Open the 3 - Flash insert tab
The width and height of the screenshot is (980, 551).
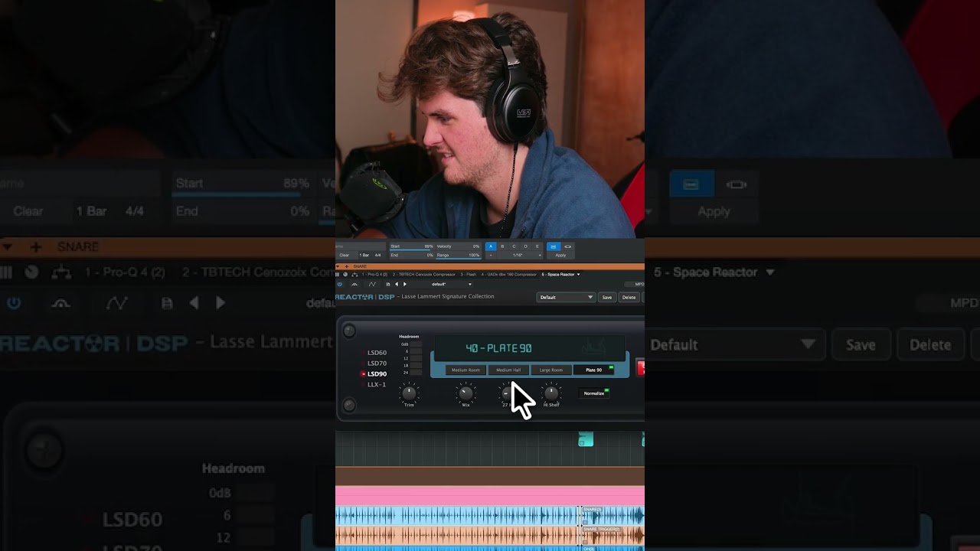pos(469,274)
